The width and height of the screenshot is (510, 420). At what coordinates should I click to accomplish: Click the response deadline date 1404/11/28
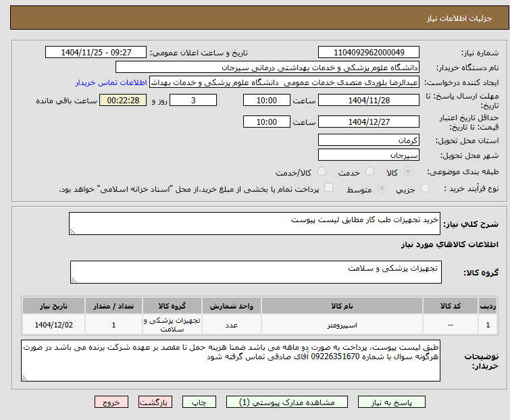(x=369, y=100)
